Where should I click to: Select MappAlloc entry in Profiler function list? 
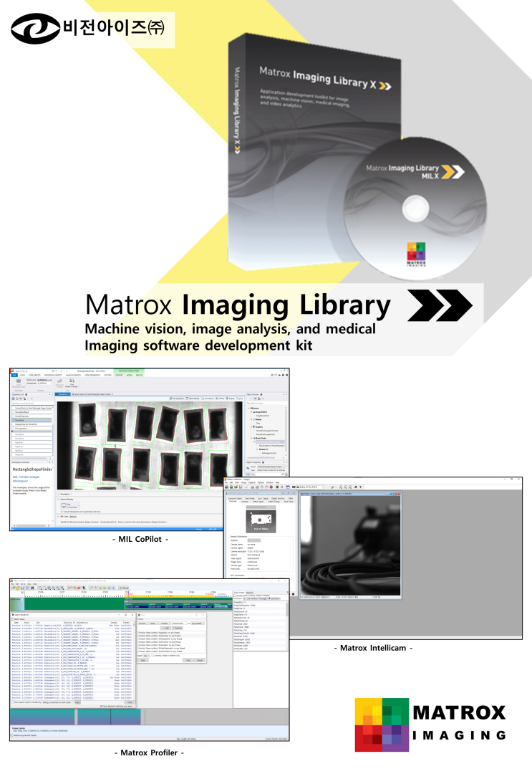pyautogui.click(x=240, y=602)
